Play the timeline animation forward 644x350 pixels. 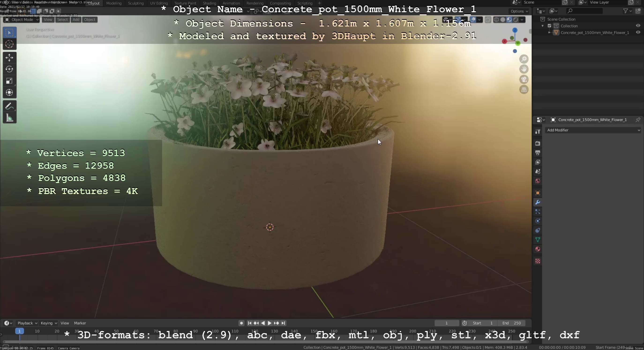point(270,323)
